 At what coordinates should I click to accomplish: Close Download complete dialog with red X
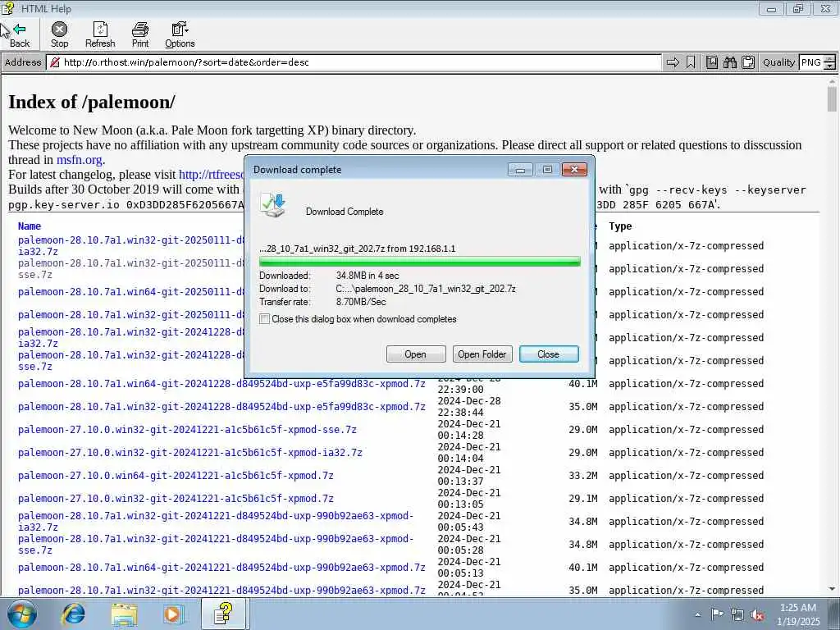coord(574,170)
